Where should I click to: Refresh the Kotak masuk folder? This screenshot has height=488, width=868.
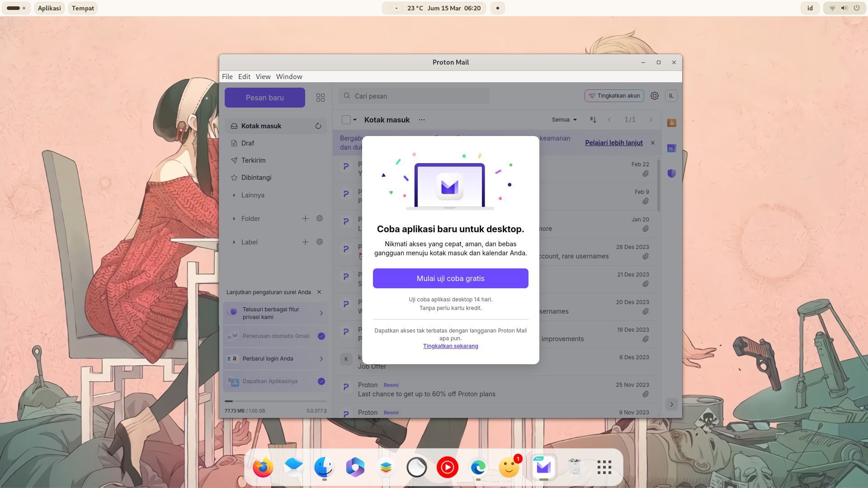[318, 126]
